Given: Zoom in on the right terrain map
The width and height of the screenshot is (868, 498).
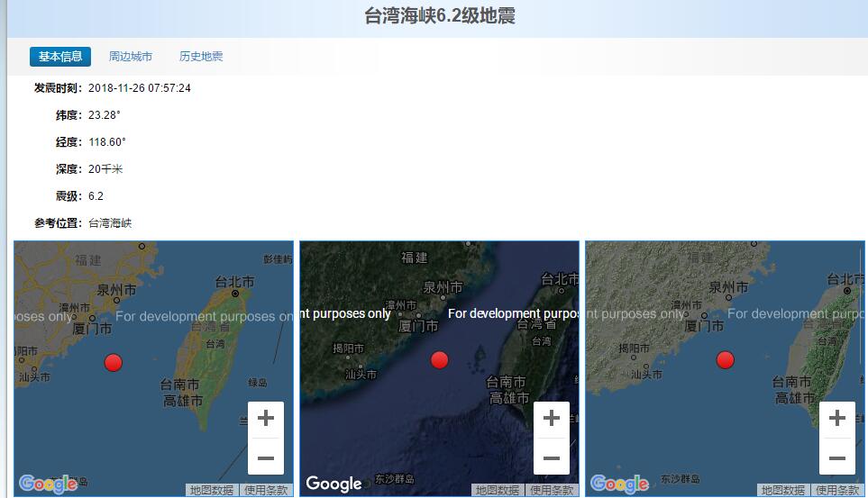Looking at the screenshot, I should click(x=836, y=419).
